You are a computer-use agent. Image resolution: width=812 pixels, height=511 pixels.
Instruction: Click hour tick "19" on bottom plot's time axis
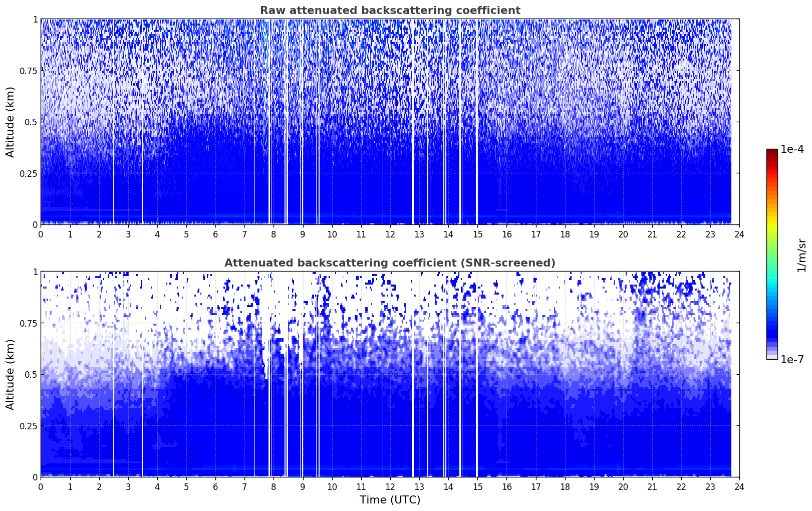click(594, 486)
